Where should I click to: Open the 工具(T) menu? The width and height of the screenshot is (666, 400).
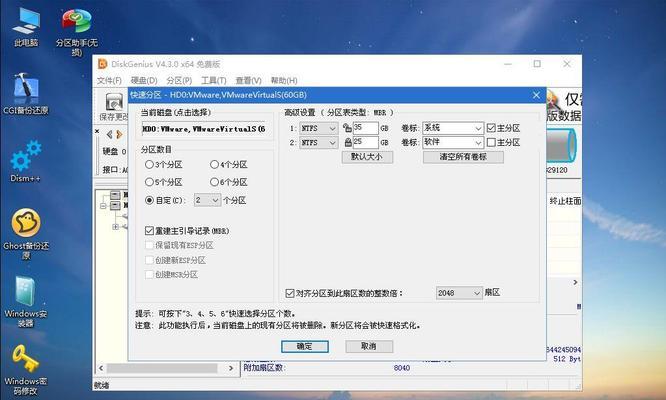(x=212, y=81)
